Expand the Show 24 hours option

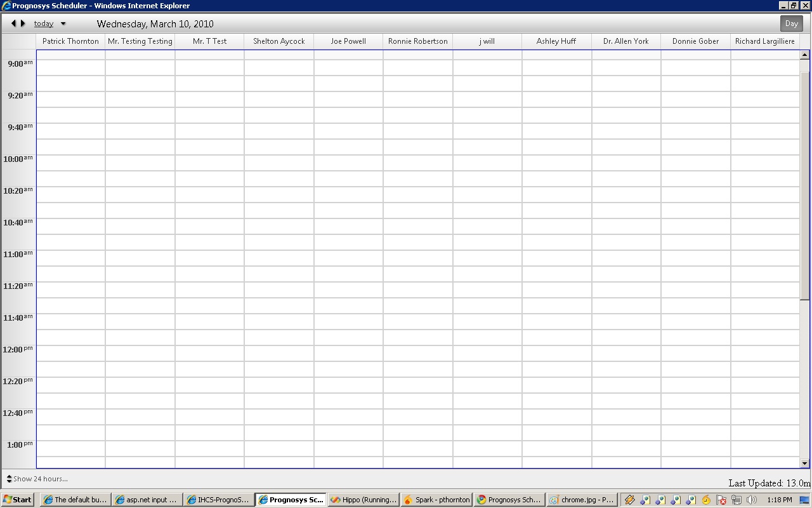(x=37, y=479)
